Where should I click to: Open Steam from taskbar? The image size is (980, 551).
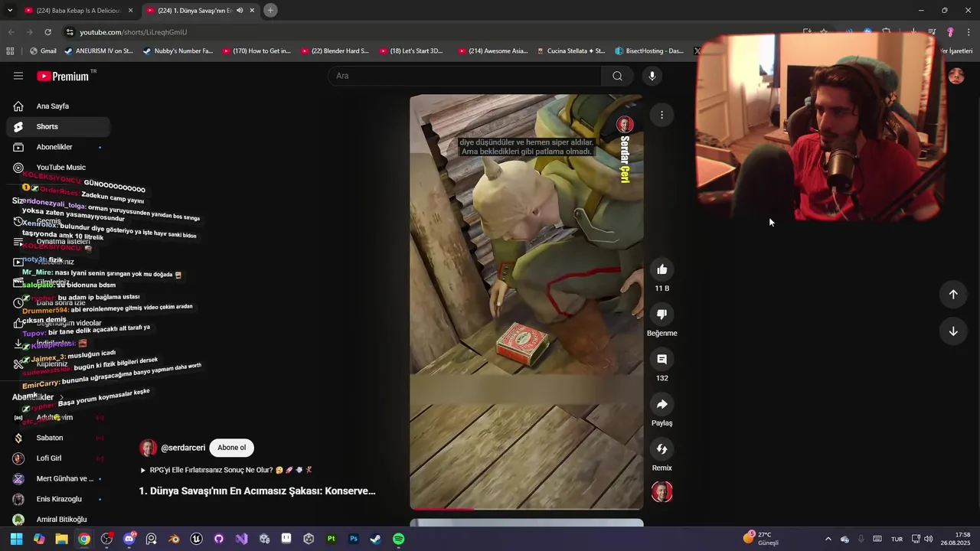[x=376, y=539]
